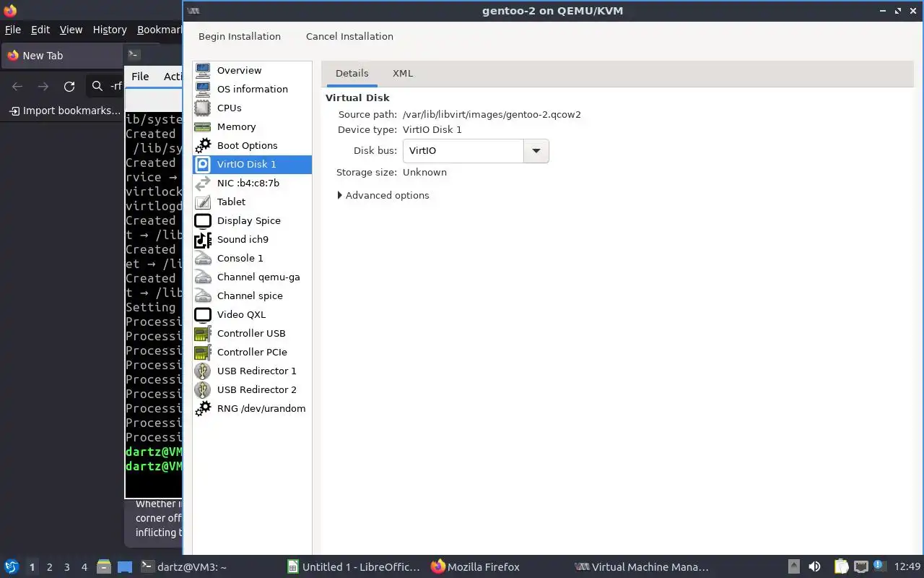Expand the Advanced options section
This screenshot has height=578, width=924.
point(383,195)
